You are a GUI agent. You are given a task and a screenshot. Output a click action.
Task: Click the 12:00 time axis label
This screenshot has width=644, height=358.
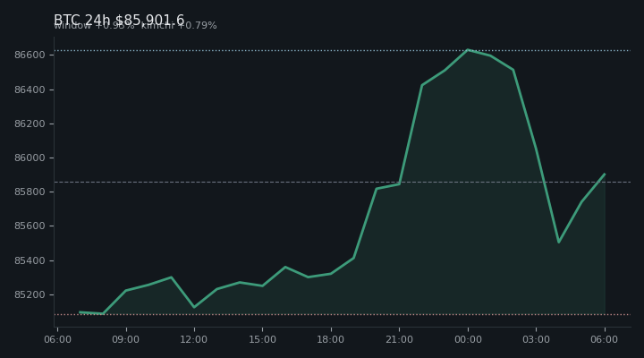pos(194,339)
